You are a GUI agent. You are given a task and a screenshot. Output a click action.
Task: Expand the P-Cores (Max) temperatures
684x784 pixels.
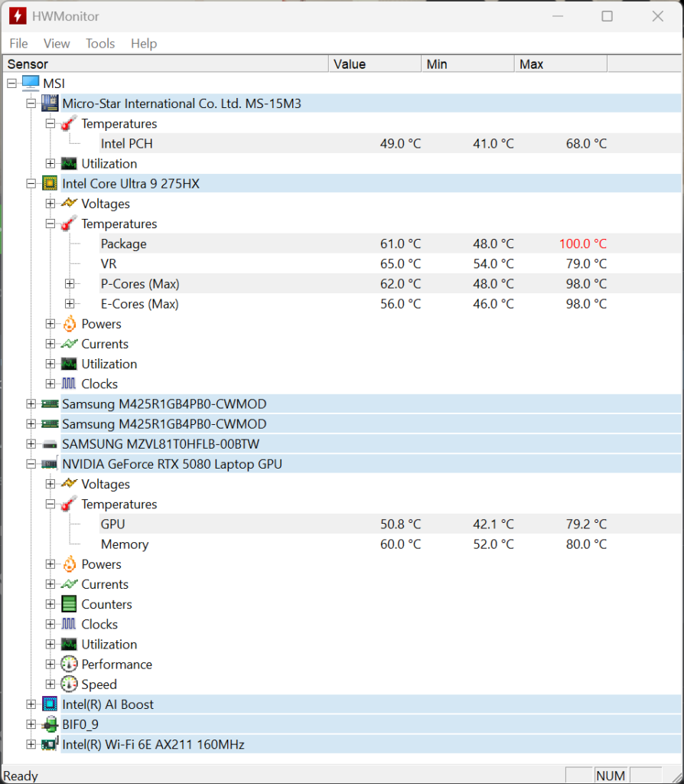point(70,283)
